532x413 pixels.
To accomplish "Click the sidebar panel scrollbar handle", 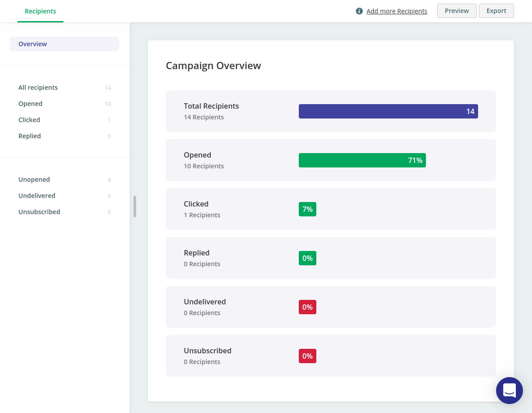I will point(135,206).
